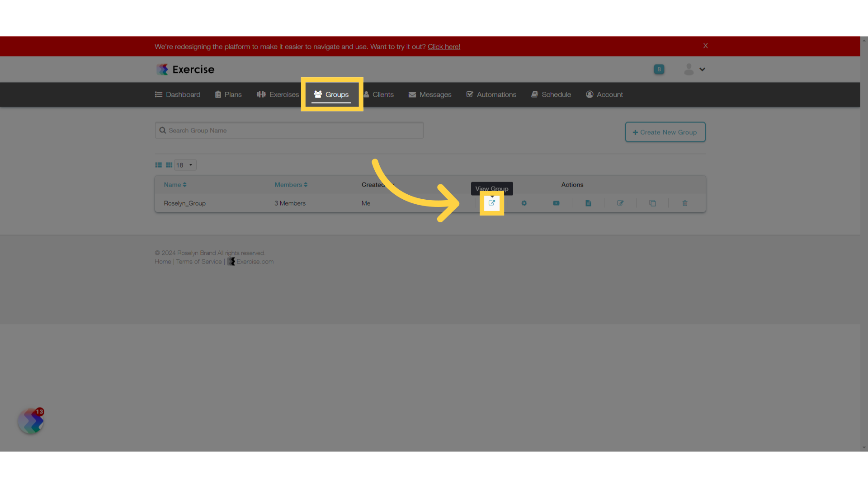The width and height of the screenshot is (868, 488).
Task: Click the search magnifier icon
Action: [162, 130]
